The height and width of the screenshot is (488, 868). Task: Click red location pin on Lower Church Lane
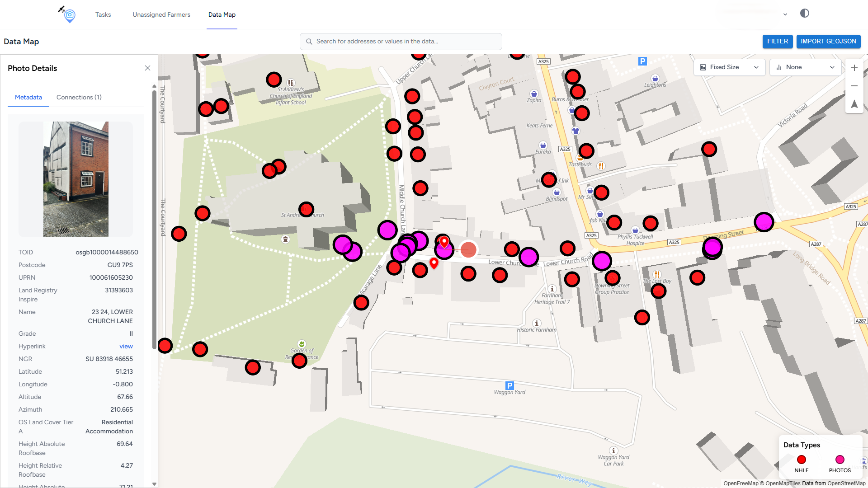[434, 263]
